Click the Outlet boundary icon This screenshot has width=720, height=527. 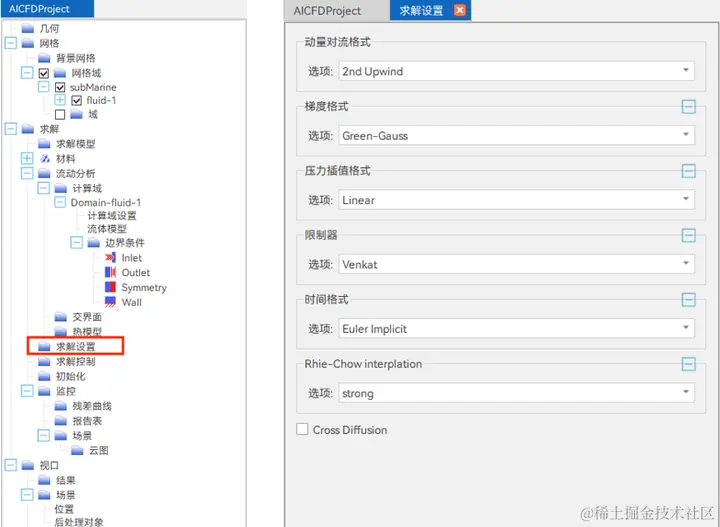click(110, 272)
